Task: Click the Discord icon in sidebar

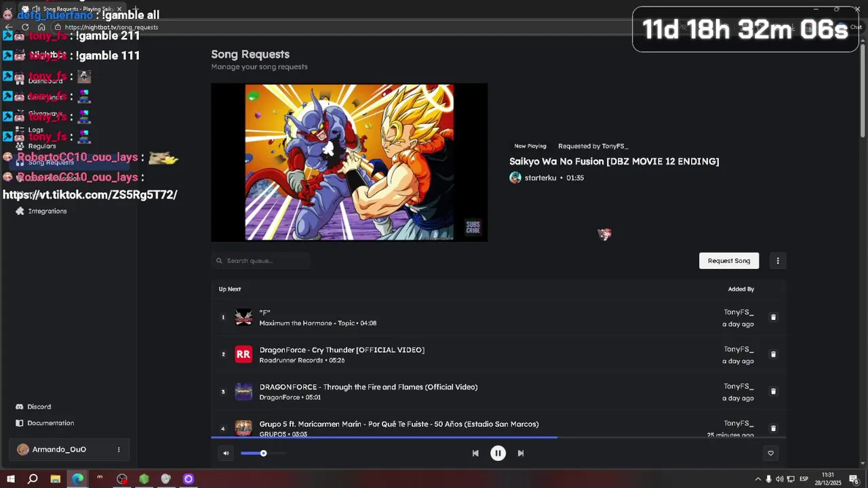Action: [x=20, y=407]
